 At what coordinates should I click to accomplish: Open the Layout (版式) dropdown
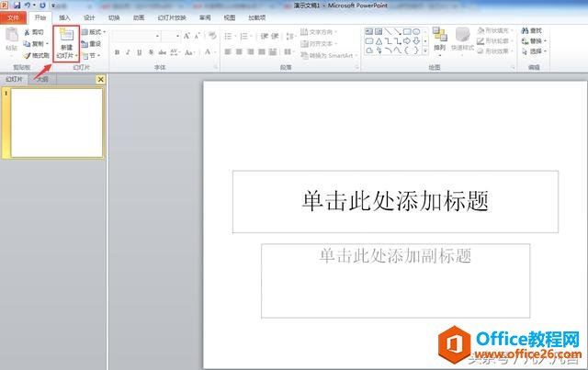click(x=93, y=31)
